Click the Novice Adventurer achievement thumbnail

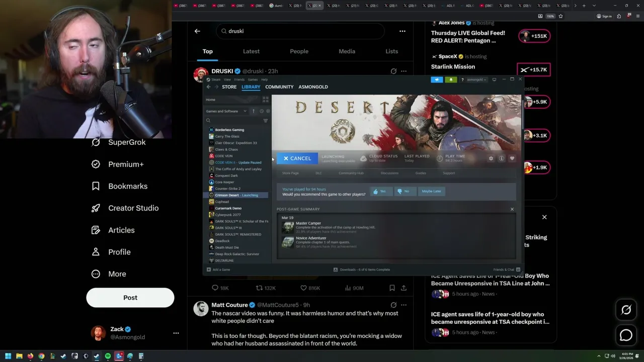pos(288,242)
